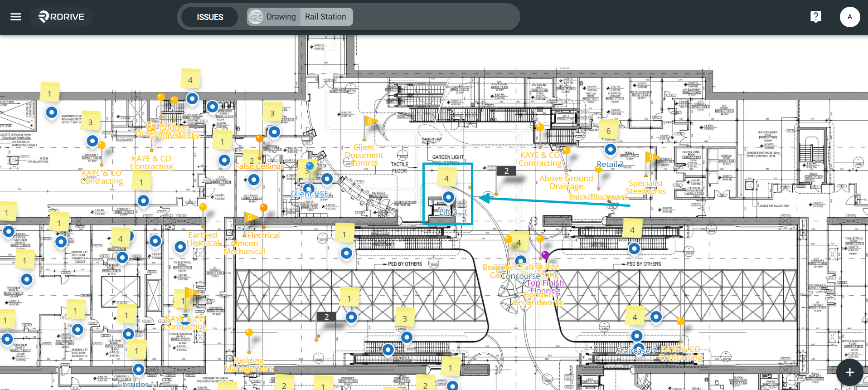Select the Rail Station breadcrumb item
The height and width of the screenshot is (390, 868).
point(325,17)
